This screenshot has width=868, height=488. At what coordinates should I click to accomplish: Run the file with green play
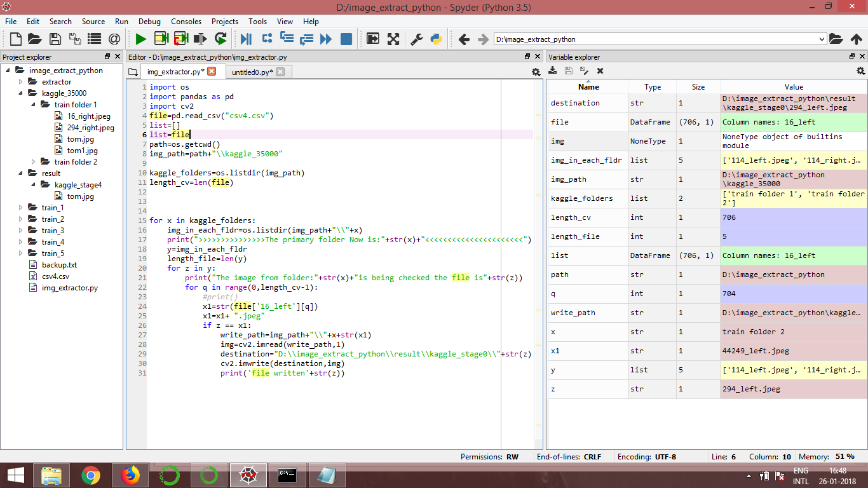click(140, 39)
